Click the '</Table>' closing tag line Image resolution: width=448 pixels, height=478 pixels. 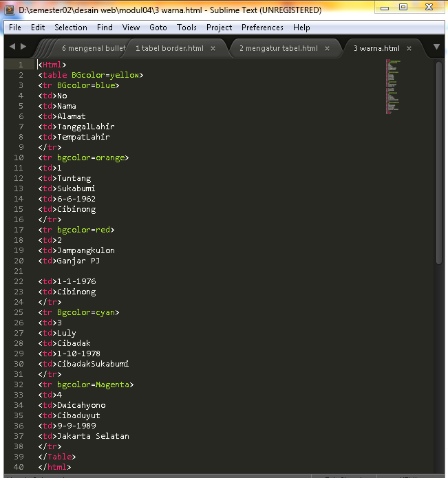tap(57, 457)
